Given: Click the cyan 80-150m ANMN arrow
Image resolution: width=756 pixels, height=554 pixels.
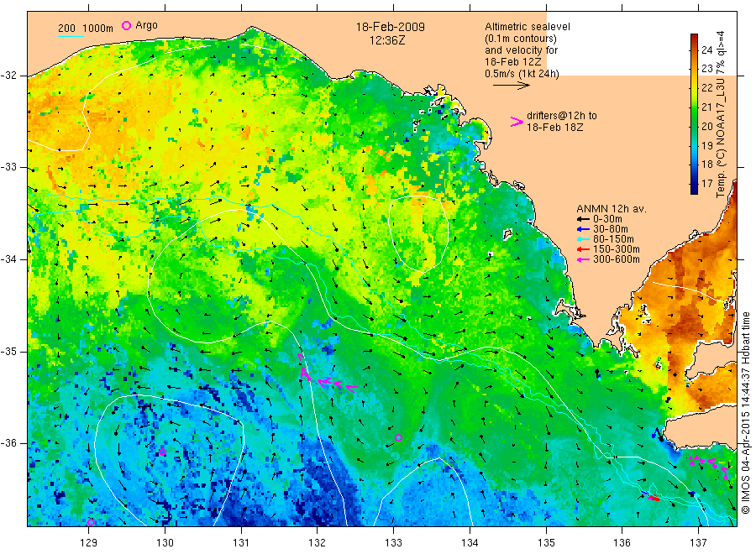Looking at the screenshot, I should tap(583, 239).
